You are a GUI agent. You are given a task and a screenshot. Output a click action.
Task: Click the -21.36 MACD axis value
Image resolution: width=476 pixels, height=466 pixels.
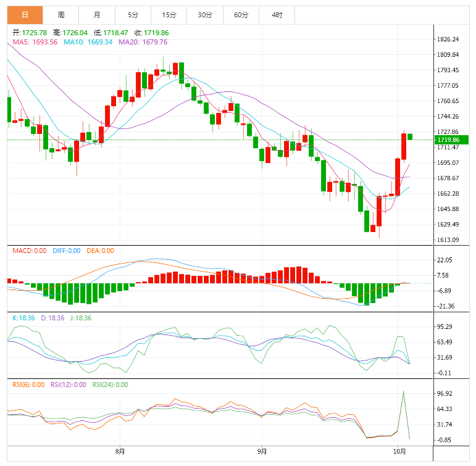click(x=446, y=306)
